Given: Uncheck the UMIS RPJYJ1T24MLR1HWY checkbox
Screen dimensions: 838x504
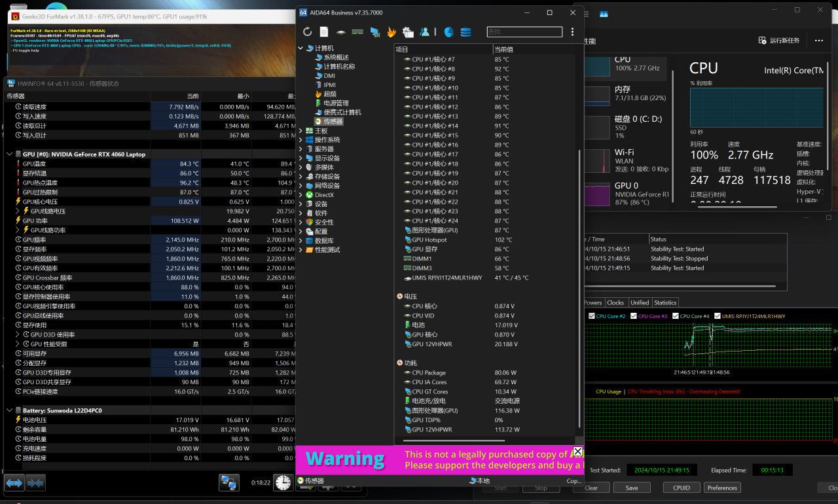Looking at the screenshot, I should click(718, 316).
